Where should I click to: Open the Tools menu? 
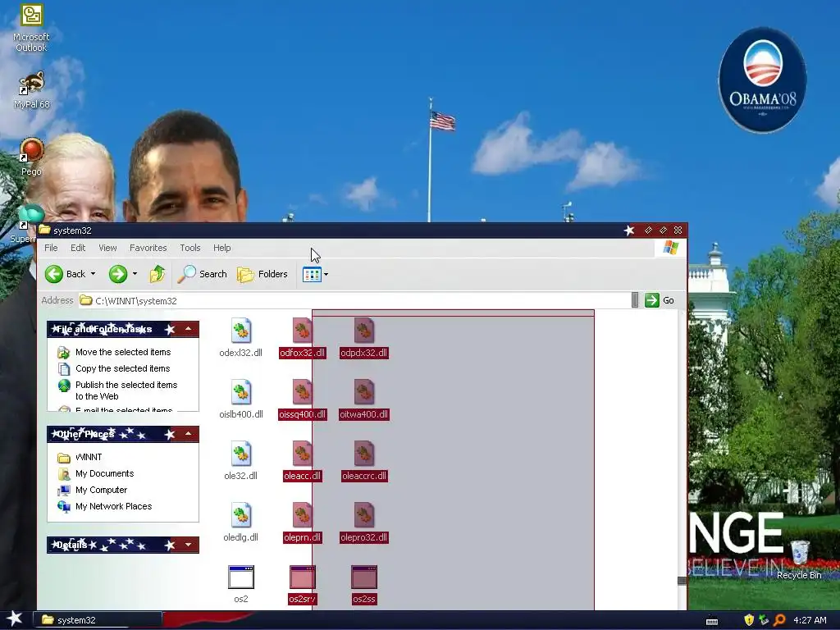[x=189, y=248]
